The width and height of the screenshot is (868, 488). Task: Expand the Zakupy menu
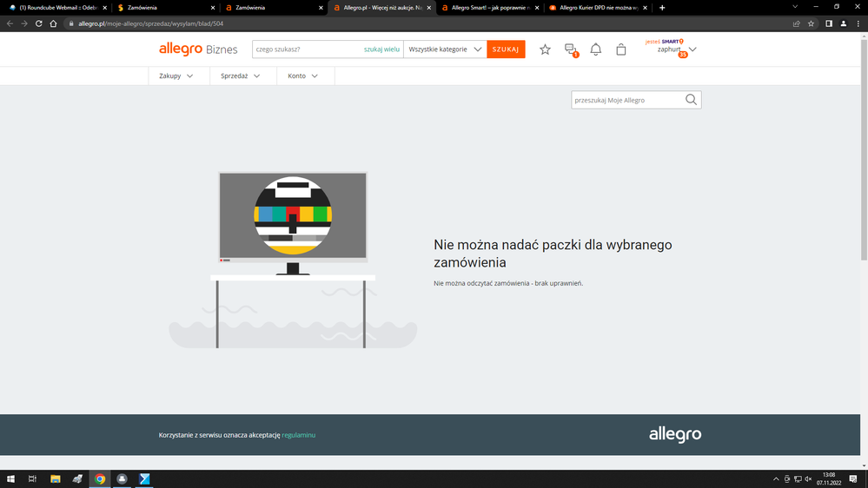pos(176,76)
